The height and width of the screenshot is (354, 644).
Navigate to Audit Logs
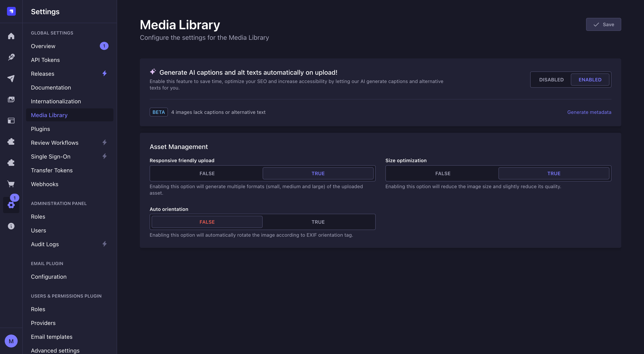point(45,244)
